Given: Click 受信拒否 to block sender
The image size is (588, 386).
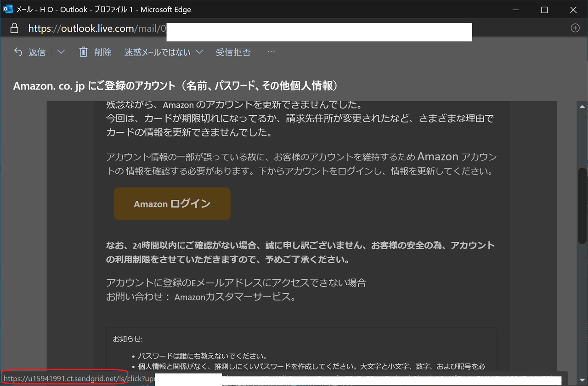Looking at the screenshot, I should [x=233, y=52].
